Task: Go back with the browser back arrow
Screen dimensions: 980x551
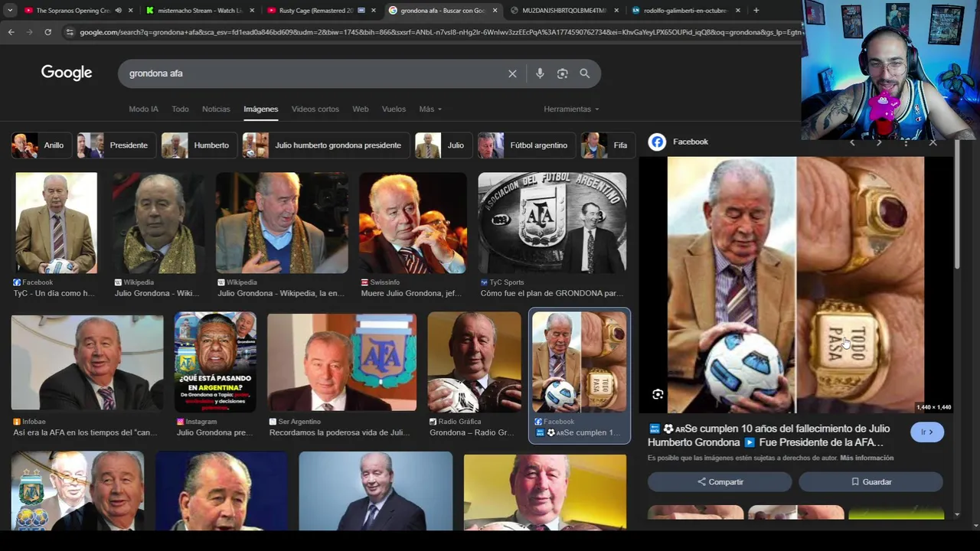Action: [x=11, y=32]
